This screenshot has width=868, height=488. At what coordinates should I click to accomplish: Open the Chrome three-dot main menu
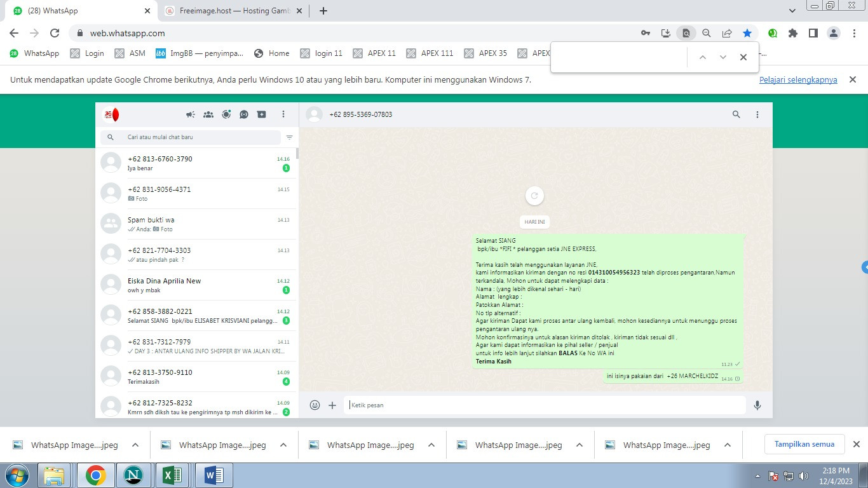(854, 33)
